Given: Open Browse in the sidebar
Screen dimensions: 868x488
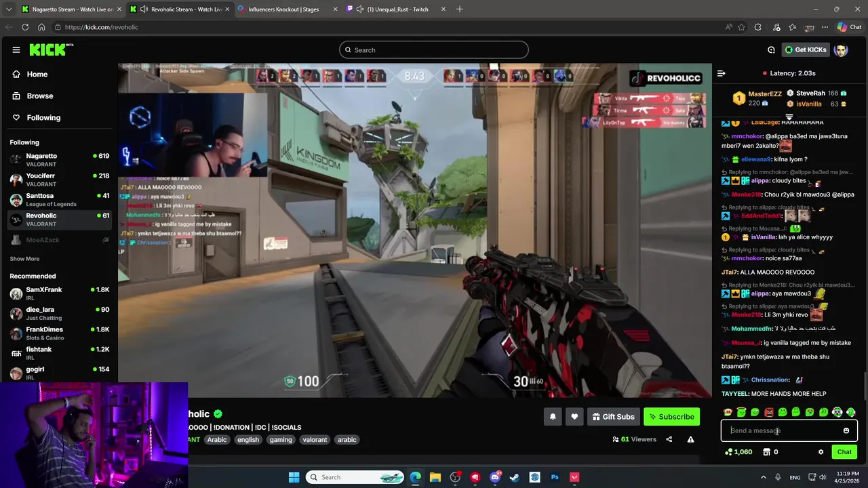Looking at the screenshot, I should (33, 96).
